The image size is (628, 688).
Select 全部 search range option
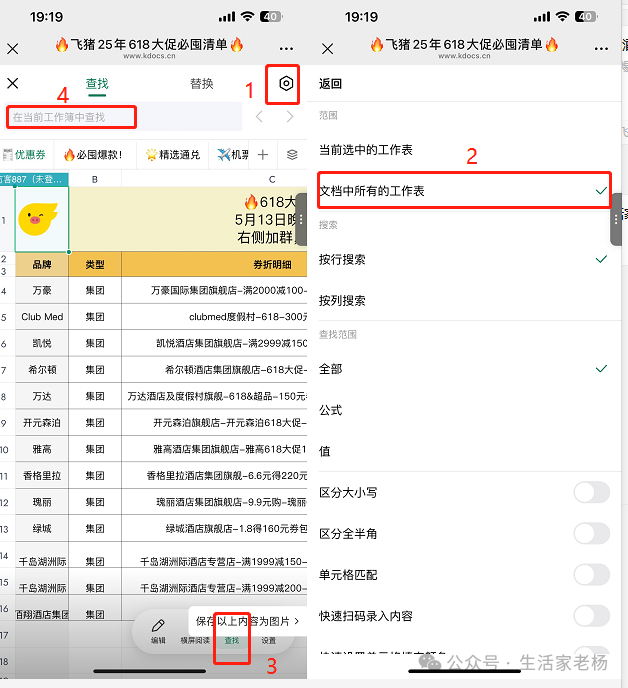464,369
